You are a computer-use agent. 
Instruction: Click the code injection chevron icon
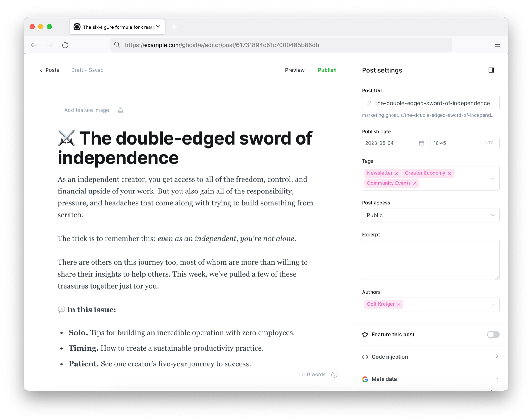coord(496,356)
